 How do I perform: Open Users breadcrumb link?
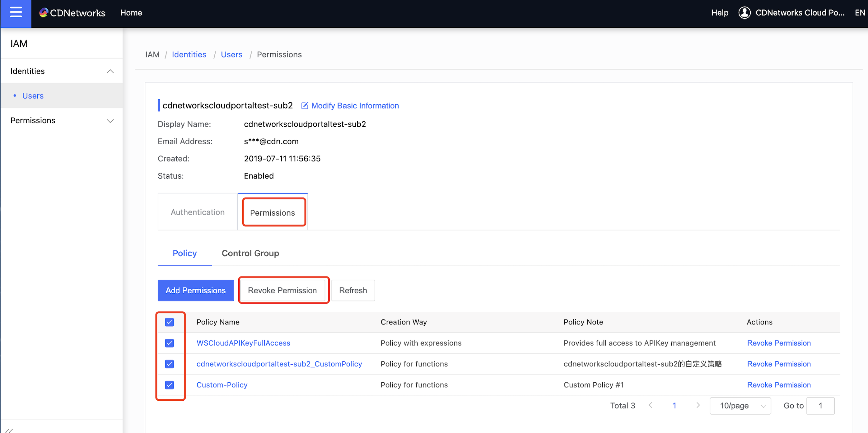pos(231,54)
